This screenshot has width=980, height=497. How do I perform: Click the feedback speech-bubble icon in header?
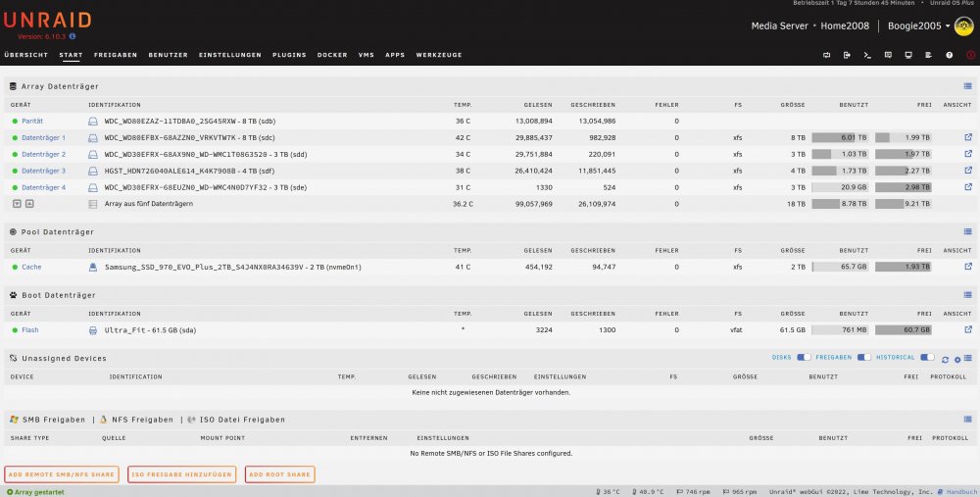pyautogui.click(x=888, y=55)
